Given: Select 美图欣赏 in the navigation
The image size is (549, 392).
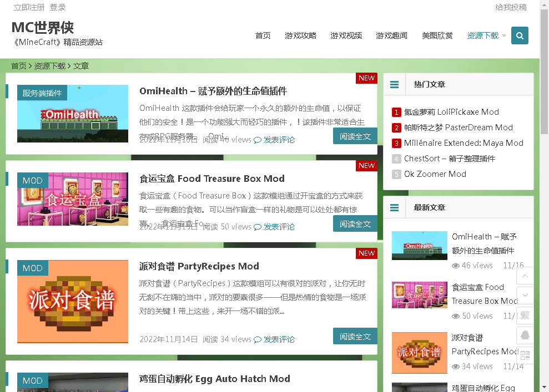Looking at the screenshot, I should (437, 35).
